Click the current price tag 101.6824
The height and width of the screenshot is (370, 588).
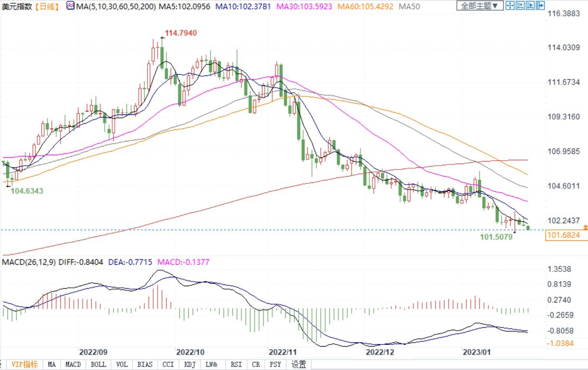pyautogui.click(x=564, y=235)
